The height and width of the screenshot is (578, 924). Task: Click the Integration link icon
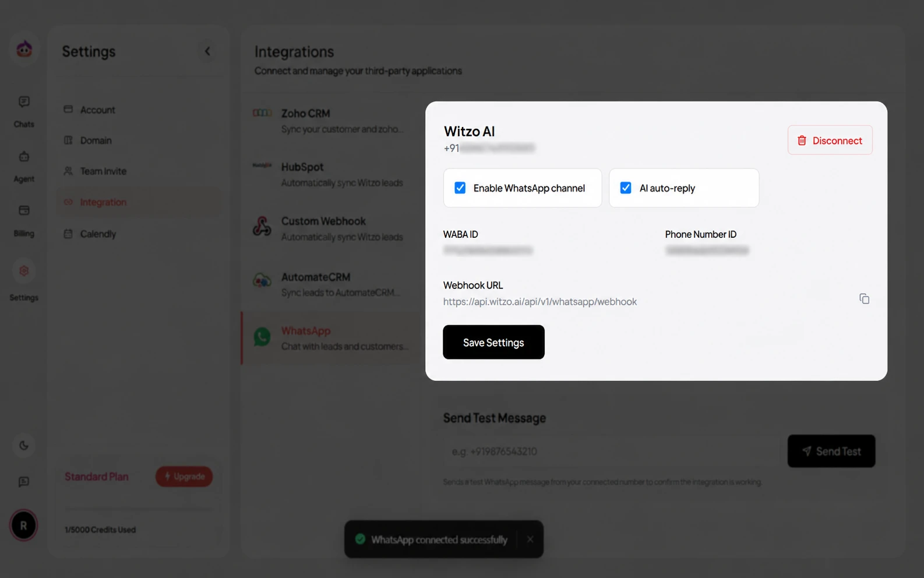68,202
